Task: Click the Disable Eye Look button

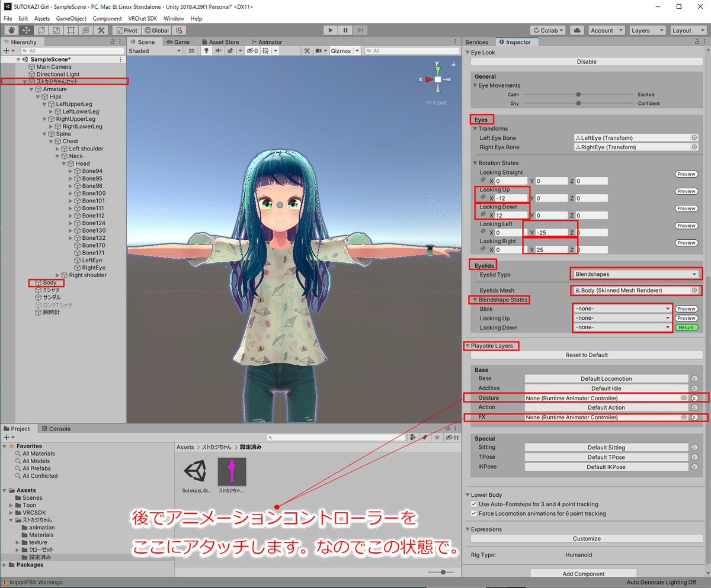Action: 587,62
